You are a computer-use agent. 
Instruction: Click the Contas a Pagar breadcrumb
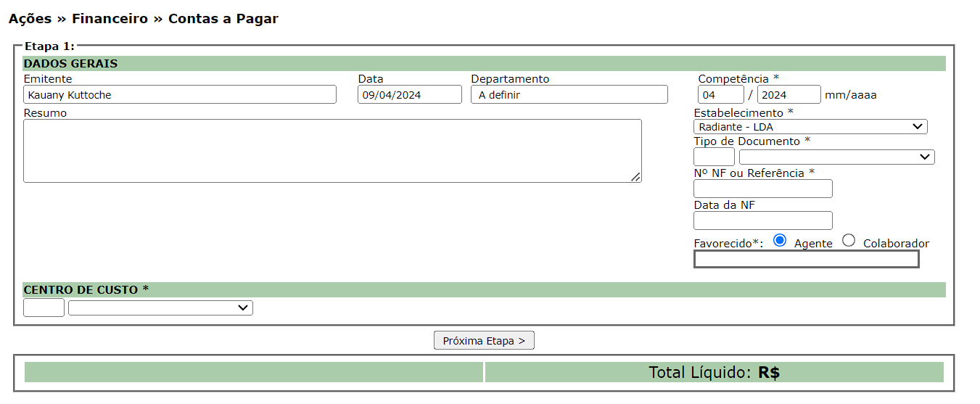point(223,19)
